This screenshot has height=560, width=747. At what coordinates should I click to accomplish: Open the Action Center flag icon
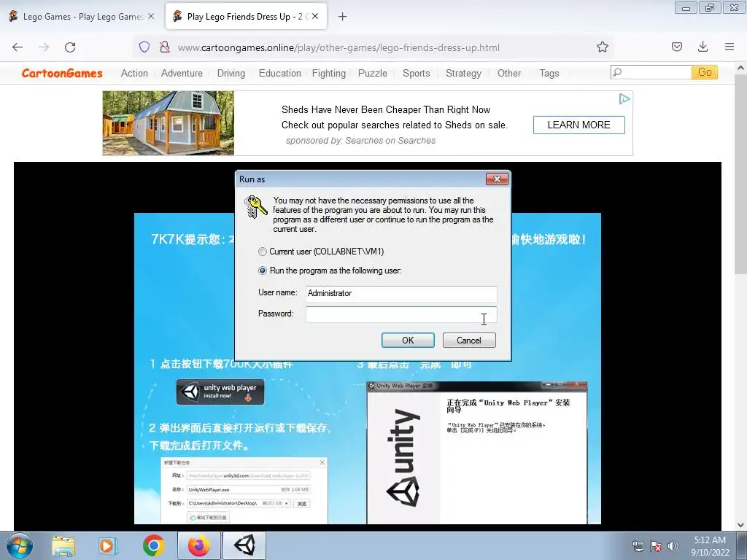[x=656, y=546]
